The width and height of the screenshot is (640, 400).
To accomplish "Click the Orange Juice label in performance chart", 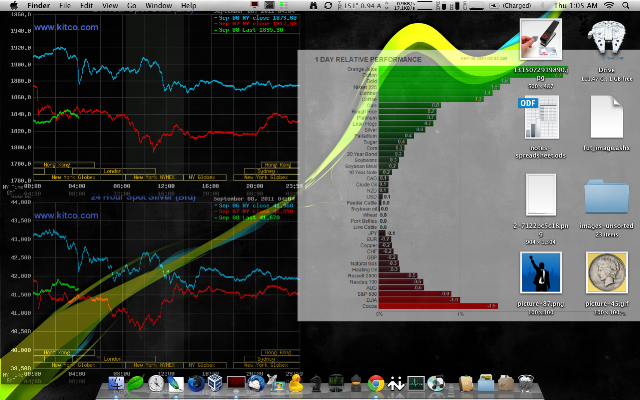I will 362,69.
